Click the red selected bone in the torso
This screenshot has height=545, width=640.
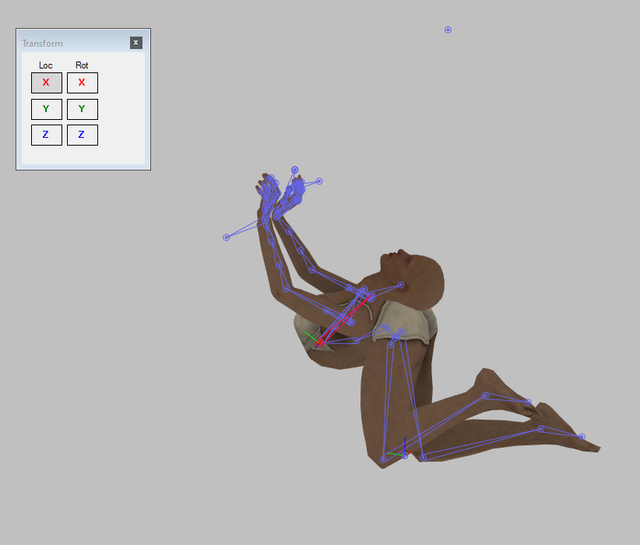click(345, 320)
